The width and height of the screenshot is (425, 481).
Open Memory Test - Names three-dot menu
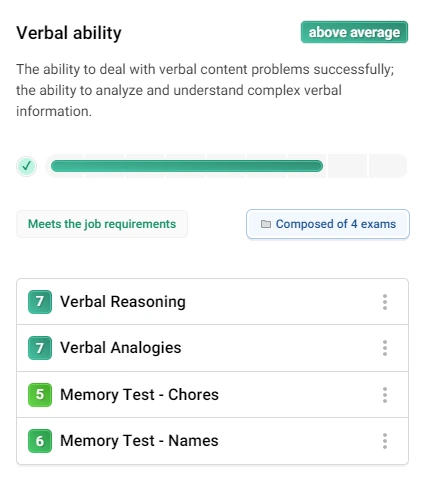tap(385, 441)
